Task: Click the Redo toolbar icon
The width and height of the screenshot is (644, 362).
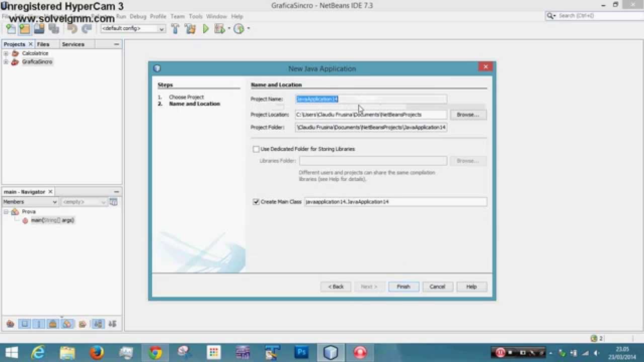Action: pyautogui.click(x=87, y=29)
